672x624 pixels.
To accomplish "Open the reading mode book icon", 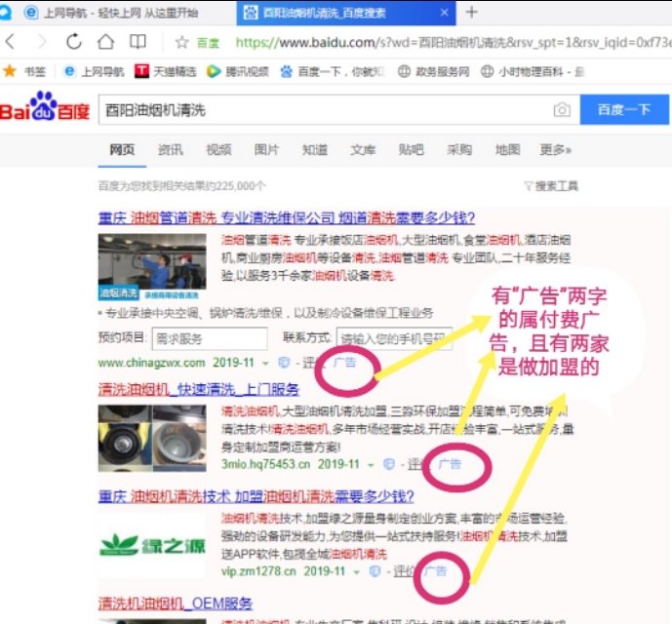I will (x=138, y=42).
